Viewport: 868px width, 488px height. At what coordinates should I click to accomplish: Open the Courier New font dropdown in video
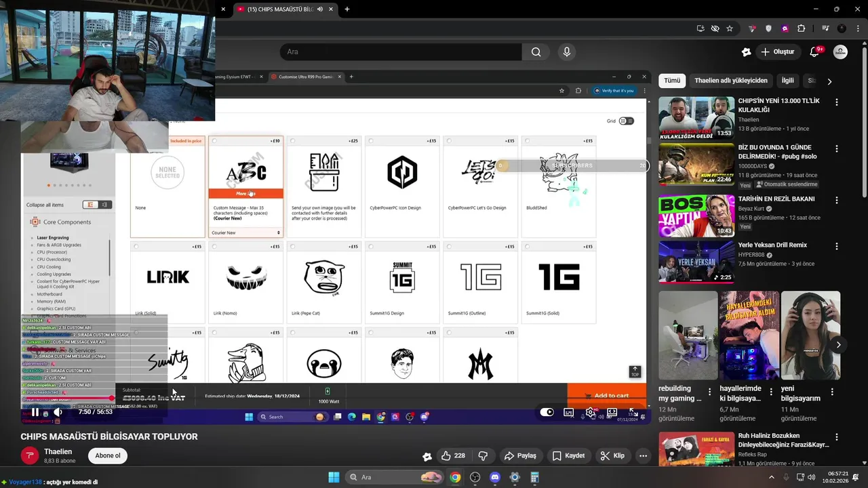coord(245,232)
